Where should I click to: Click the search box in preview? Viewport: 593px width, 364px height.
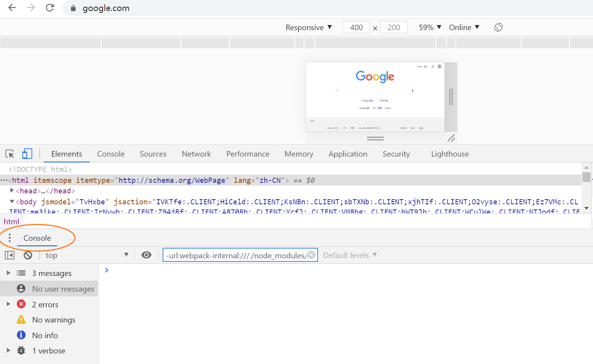[x=375, y=90]
